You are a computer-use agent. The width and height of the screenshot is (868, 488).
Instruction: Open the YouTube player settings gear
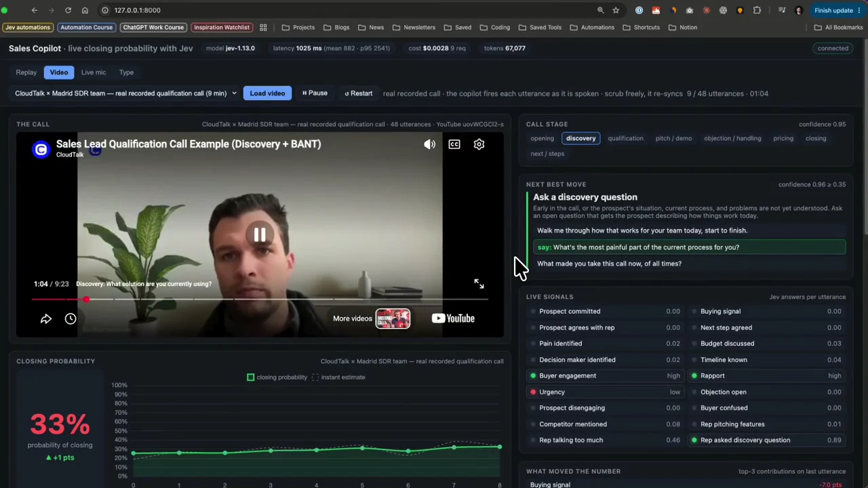[479, 144]
